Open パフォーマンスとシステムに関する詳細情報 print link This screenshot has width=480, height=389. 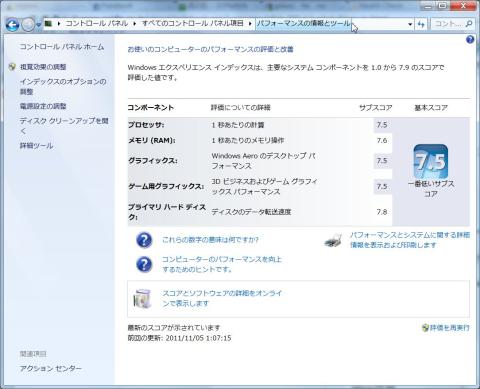pos(410,240)
